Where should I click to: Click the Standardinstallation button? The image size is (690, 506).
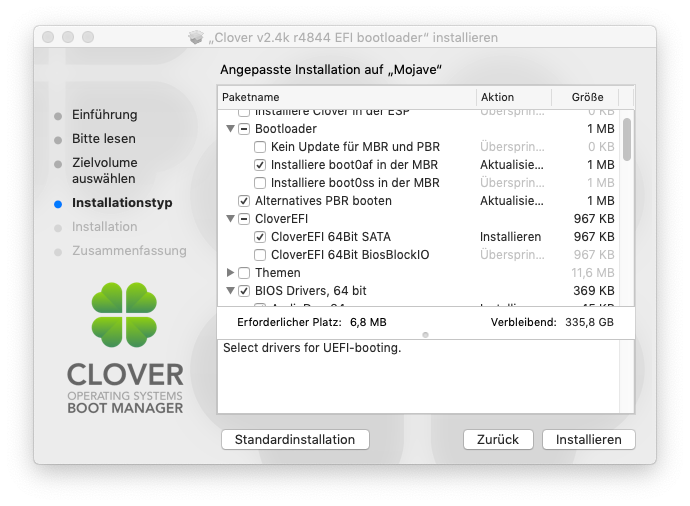tap(295, 440)
